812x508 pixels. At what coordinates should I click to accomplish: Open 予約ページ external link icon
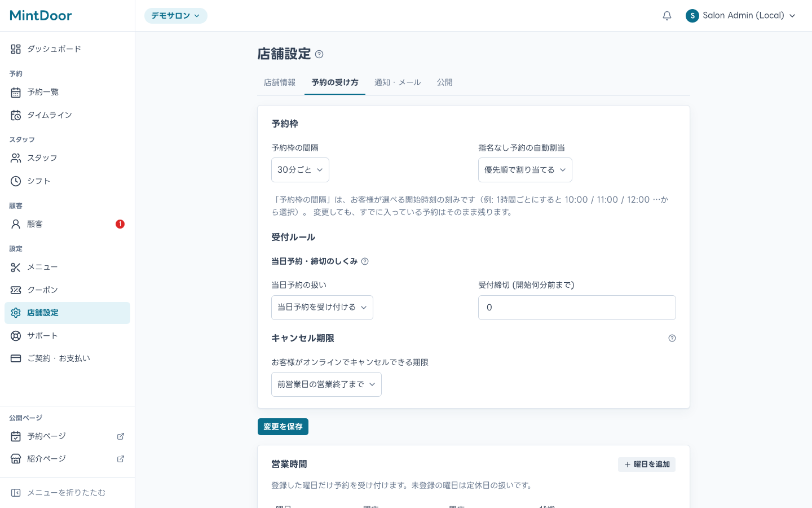point(121,436)
